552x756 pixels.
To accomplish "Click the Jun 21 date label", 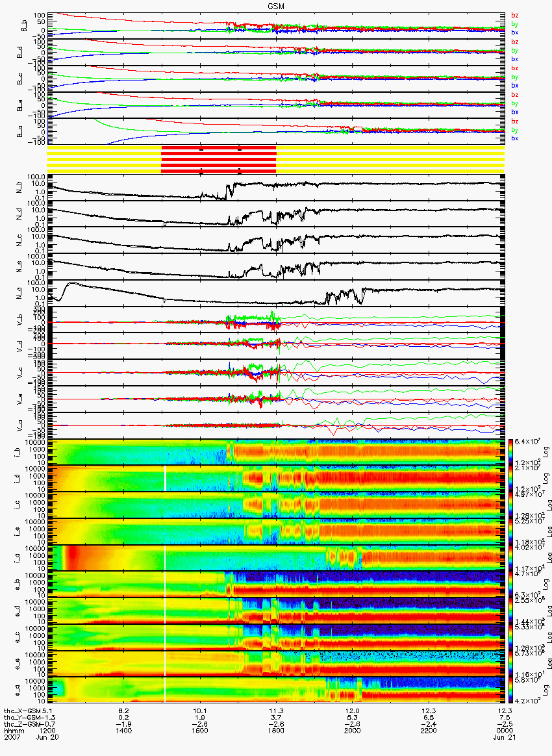I will 505,737.
